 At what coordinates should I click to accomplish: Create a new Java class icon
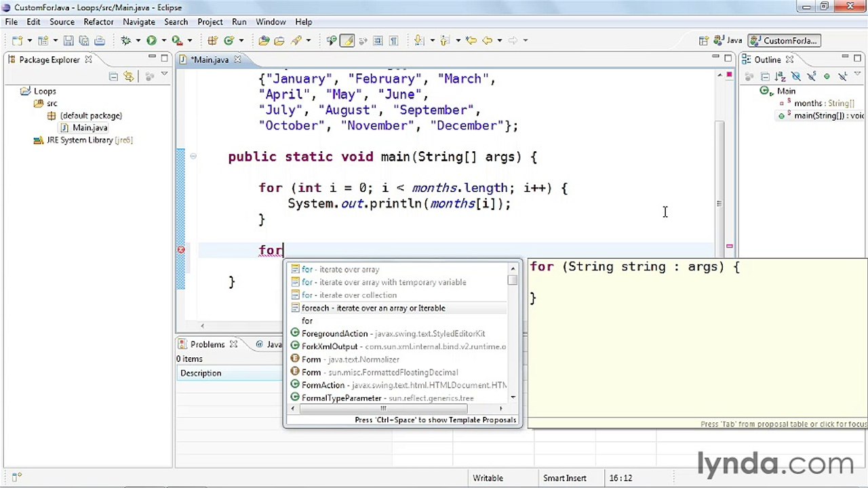[x=229, y=41]
